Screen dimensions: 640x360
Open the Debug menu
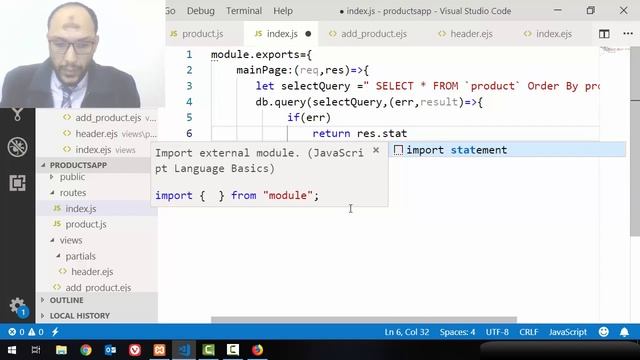pos(200,11)
